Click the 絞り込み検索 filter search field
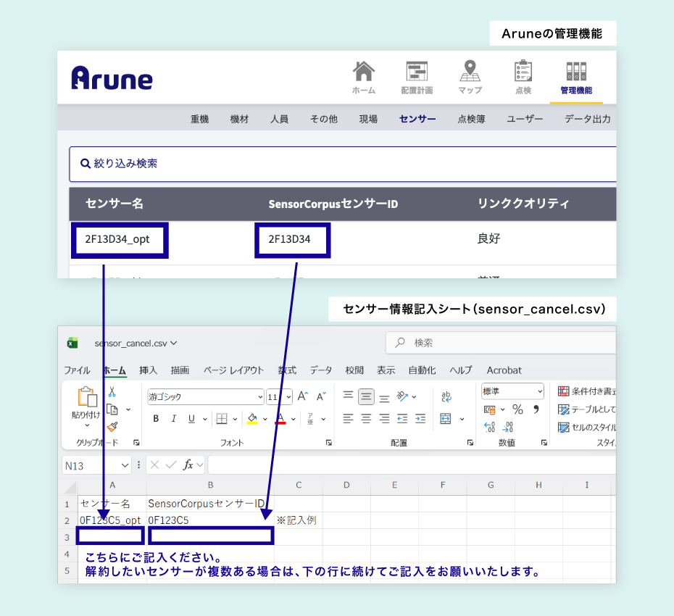The height and width of the screenshot is (616, 674). (342, 164)
